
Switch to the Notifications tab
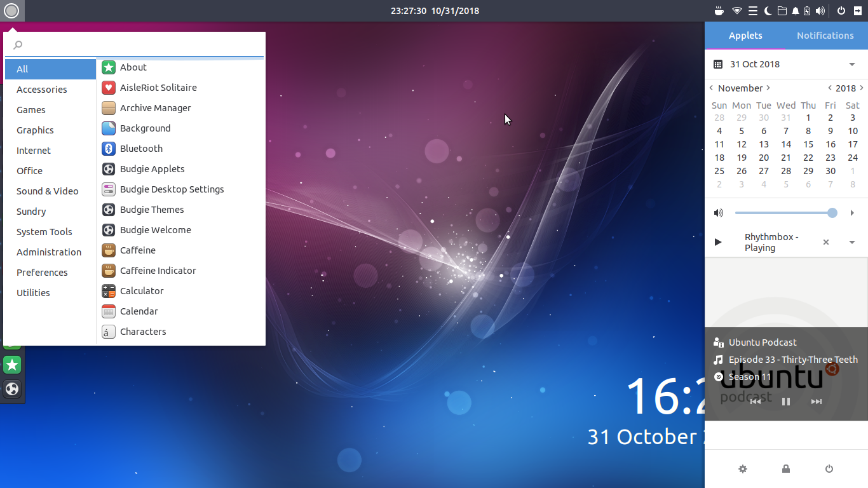(825, 35)
